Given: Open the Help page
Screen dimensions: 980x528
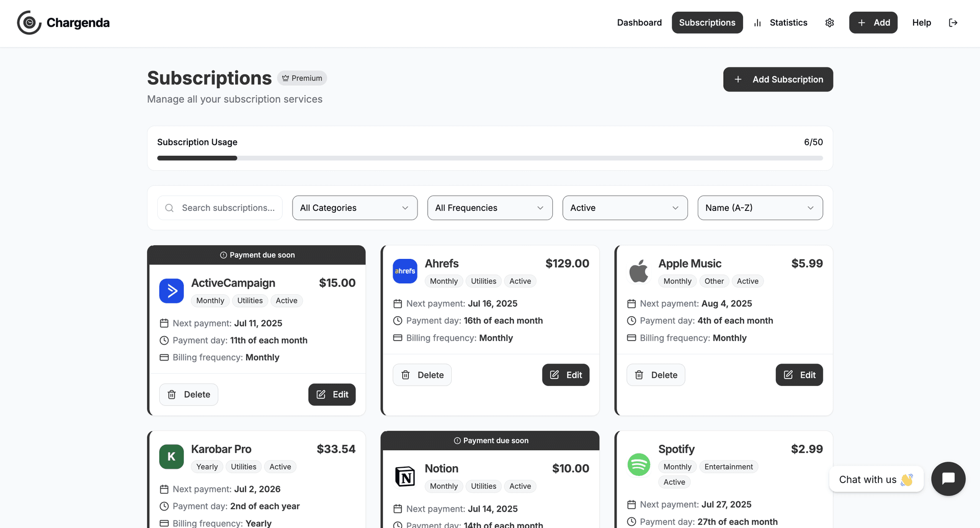Looking at the screenshot, I should [x=921, y=22].
